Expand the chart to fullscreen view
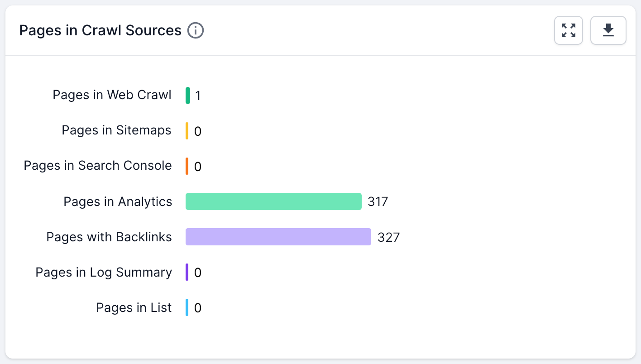This screenshot has height=364, width=641. click(x=568, y=30)
